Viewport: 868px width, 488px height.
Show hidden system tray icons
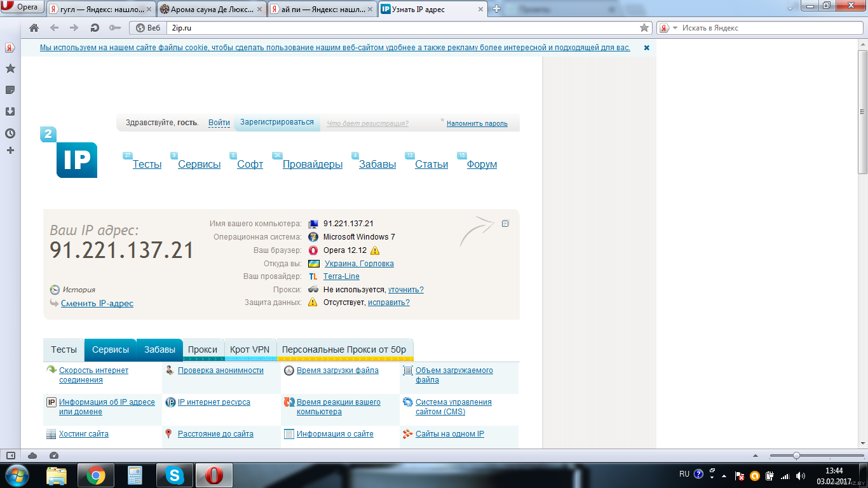coord(724,475)
